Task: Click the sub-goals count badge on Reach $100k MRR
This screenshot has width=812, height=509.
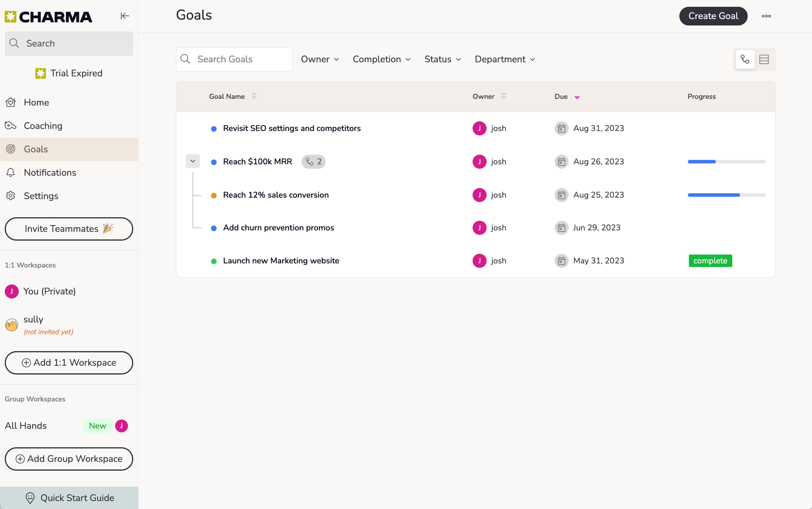Action: pyautogui.click(x=313, y=162)
